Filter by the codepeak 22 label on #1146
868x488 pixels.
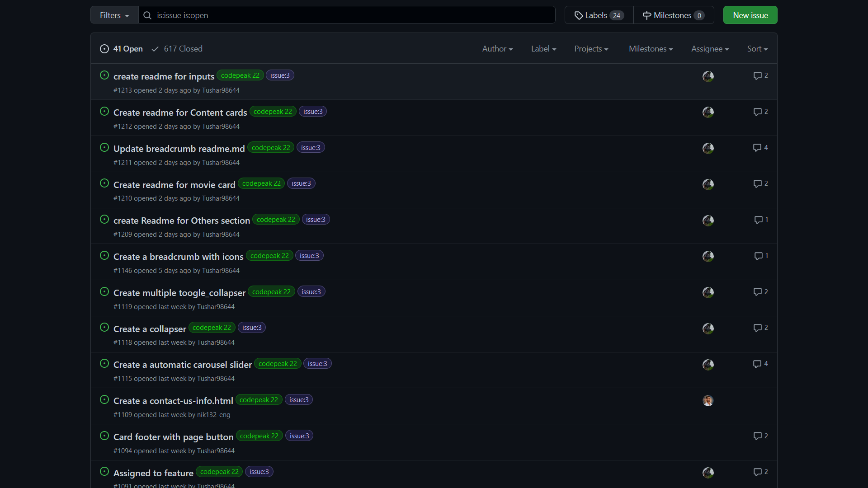(x=269, y=255)
